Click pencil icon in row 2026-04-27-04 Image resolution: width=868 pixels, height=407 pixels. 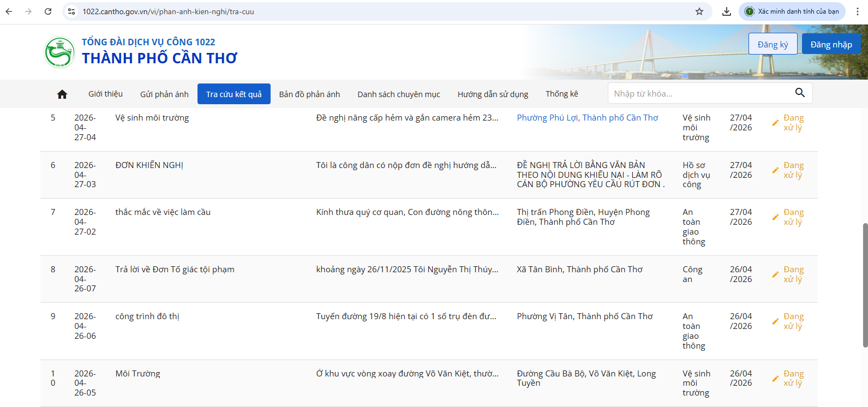(775, 123)
